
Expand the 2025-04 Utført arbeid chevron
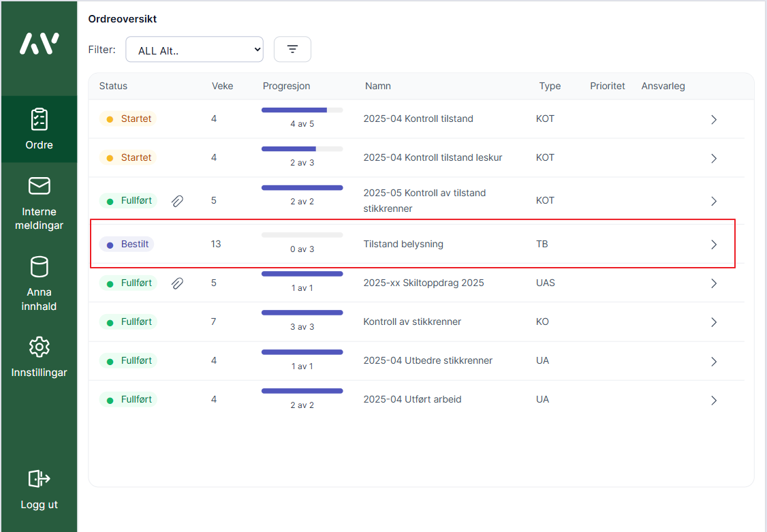tap(713, 401)
